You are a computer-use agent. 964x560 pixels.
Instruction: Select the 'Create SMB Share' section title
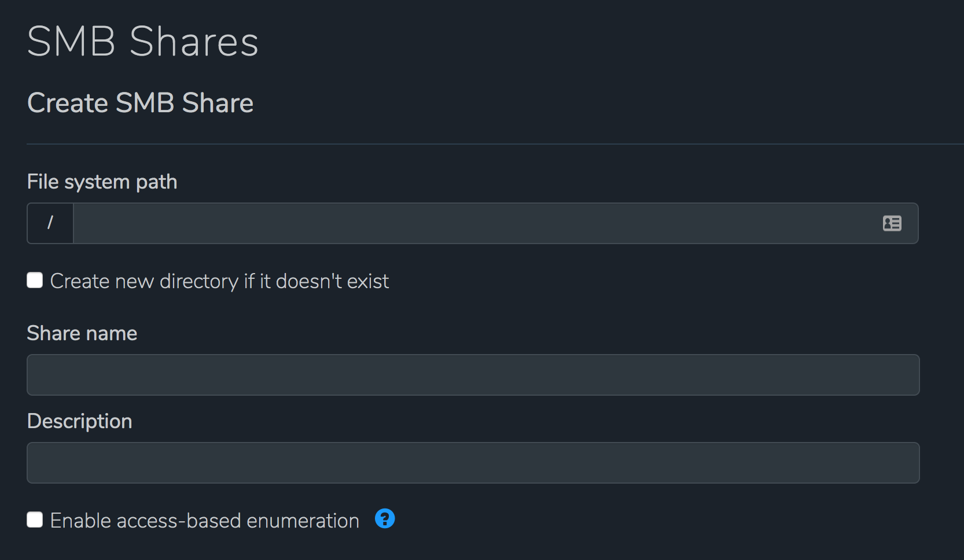pos(140,103)
